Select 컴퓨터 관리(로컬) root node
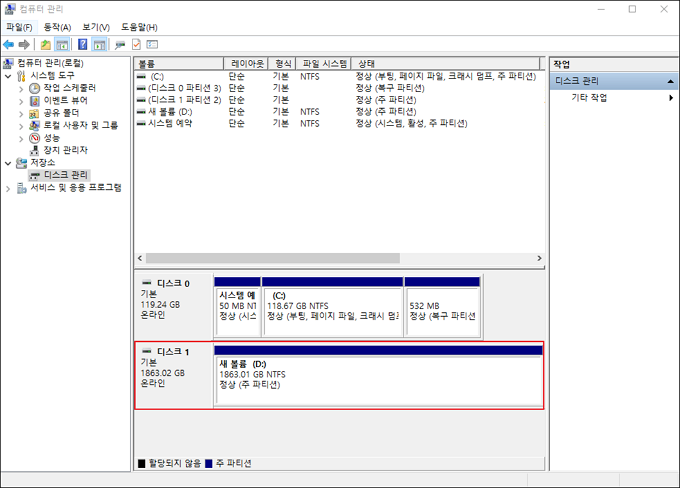Viewport: 680px width, 488px height. [50, 63]
